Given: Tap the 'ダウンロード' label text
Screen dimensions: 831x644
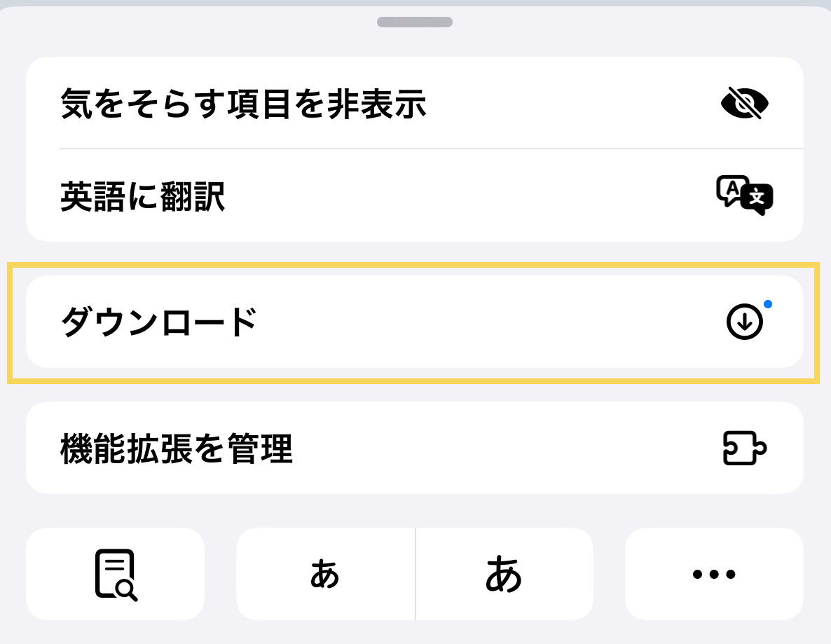Looking at the screenshot, I should [x=159, y=323].
